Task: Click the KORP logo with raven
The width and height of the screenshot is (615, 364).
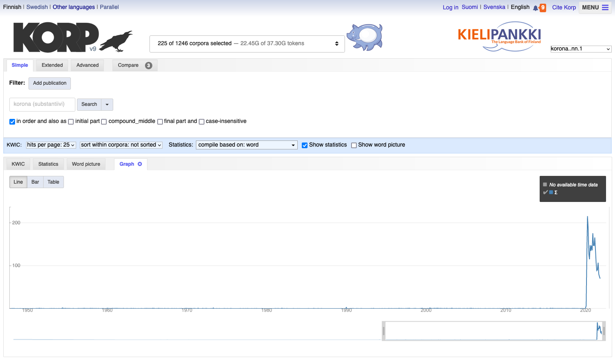Action: click(x=72, y=37)
